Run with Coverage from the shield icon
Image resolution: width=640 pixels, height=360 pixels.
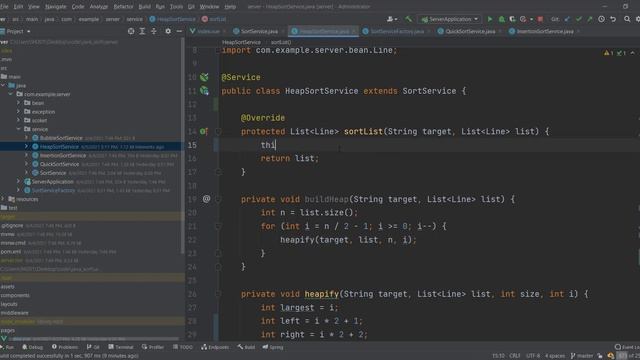[512, 19]
